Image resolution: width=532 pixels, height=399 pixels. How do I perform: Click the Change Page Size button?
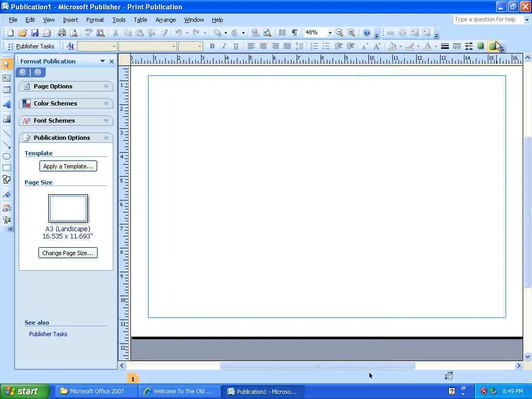68,253
